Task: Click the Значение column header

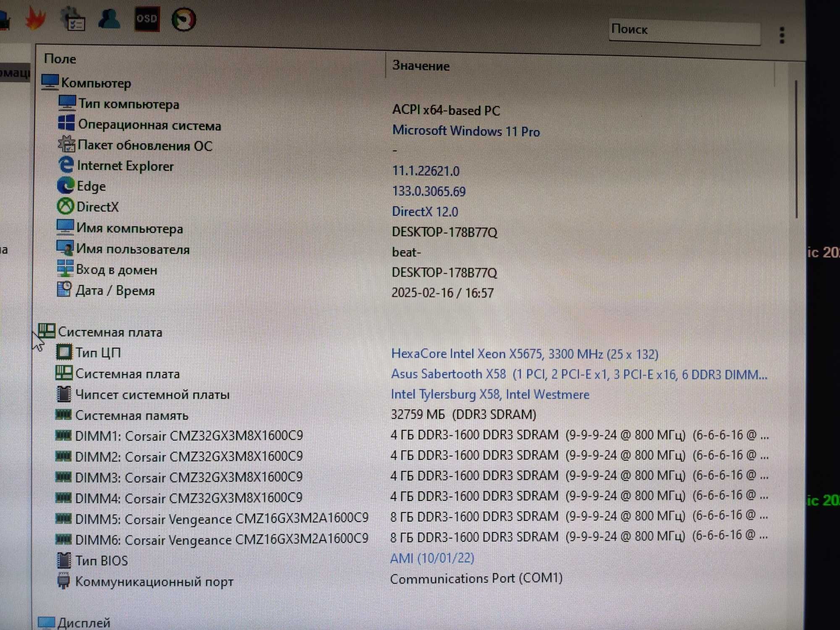Action: 421,66
